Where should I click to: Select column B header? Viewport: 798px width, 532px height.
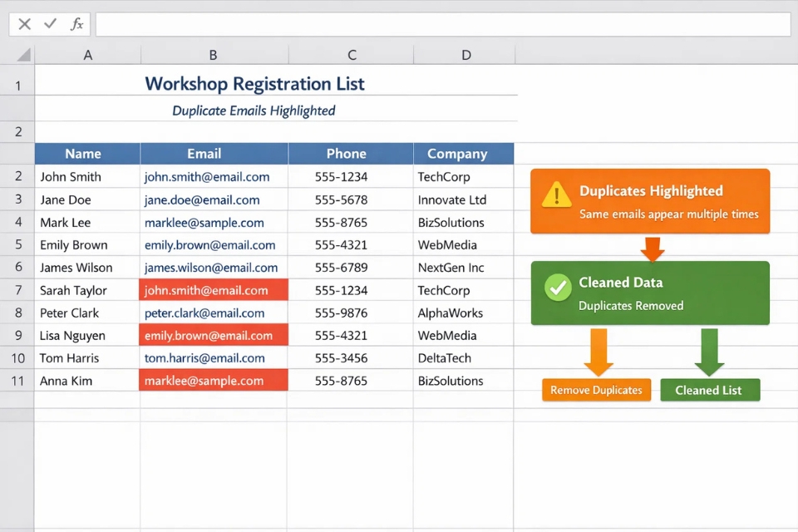click(x=213, y=54)
